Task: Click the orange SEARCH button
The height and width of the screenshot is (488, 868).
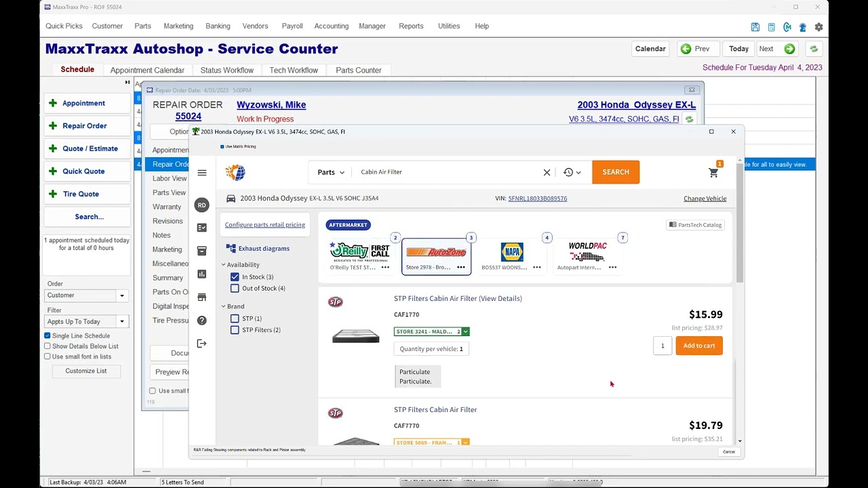Action: pyautogui.click(x=616, y=172)
